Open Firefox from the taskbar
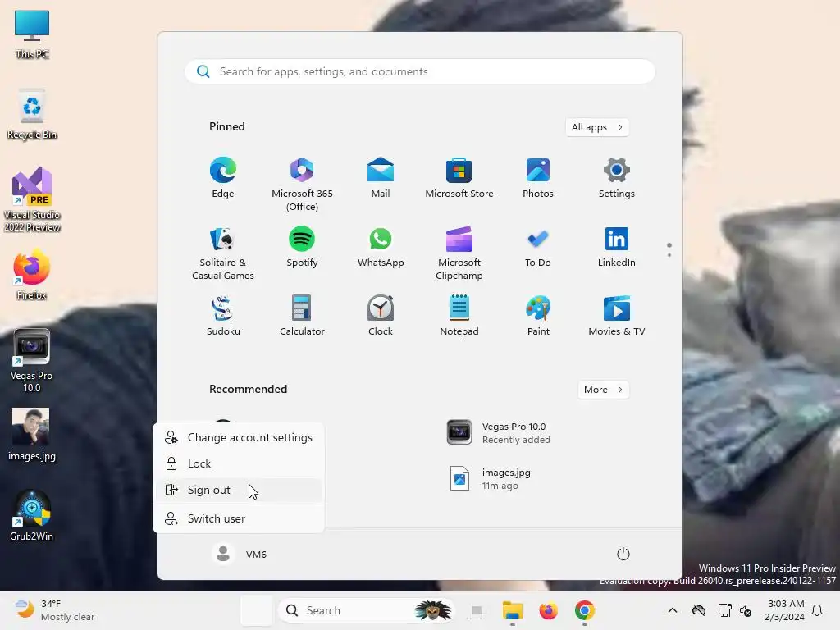The height and width of the screenshot is (630, 840). 548,610
